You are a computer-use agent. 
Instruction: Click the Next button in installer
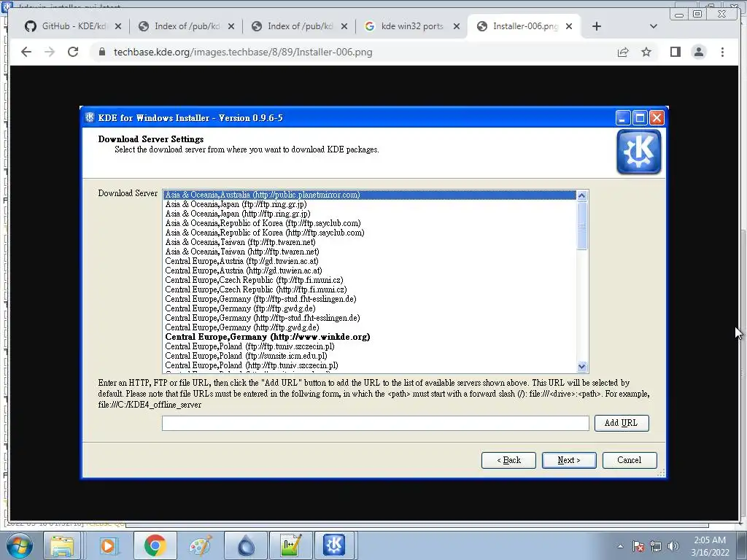[x=569, y=461]
